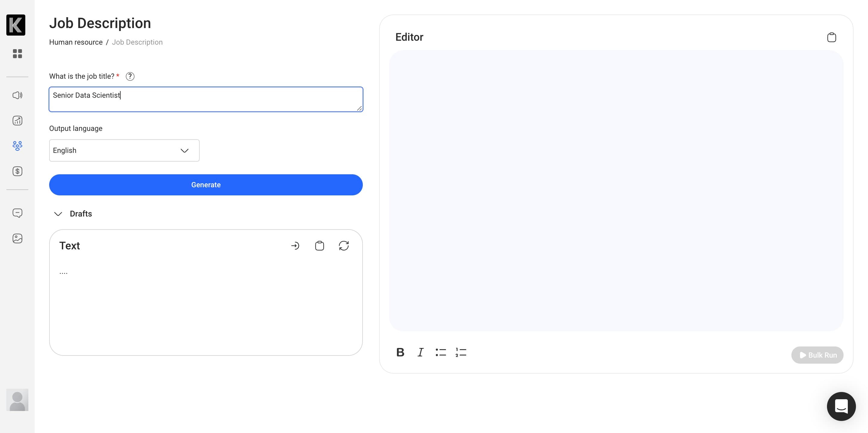This screenshot has height=433, width=868.
Task: Open the chat message sidebar icon
Action: [x=17, y=213]
